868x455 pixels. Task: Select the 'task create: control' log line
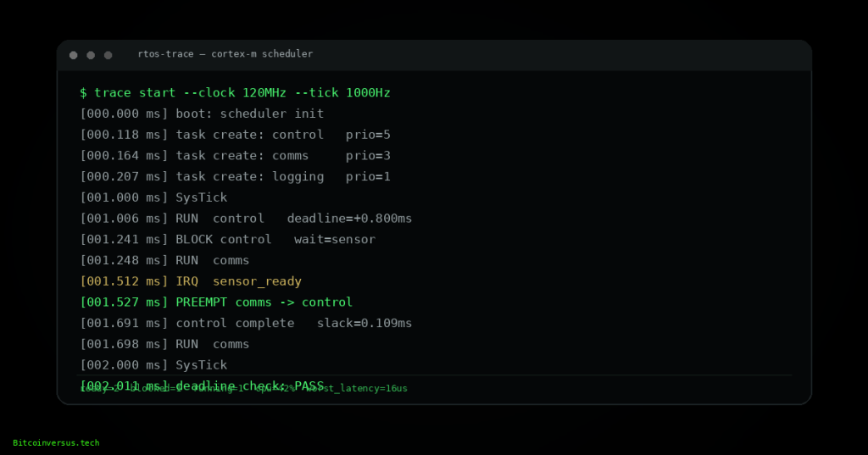pyautogui.click(x=236, y=135)
